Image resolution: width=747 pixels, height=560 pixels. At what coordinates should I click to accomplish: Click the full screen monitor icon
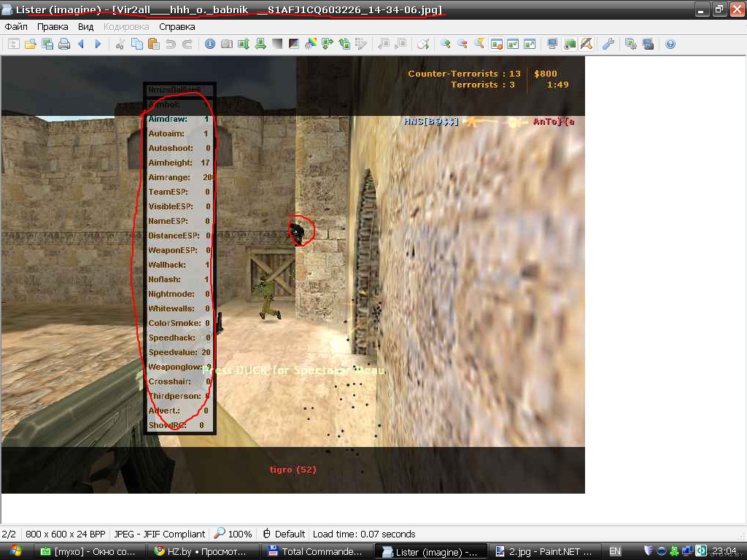click(552, 44)
